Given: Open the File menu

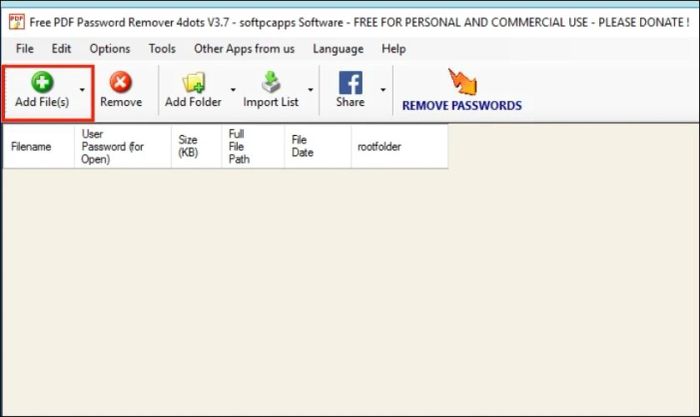Looking at the screenshot, I should (x=25, y=49).
